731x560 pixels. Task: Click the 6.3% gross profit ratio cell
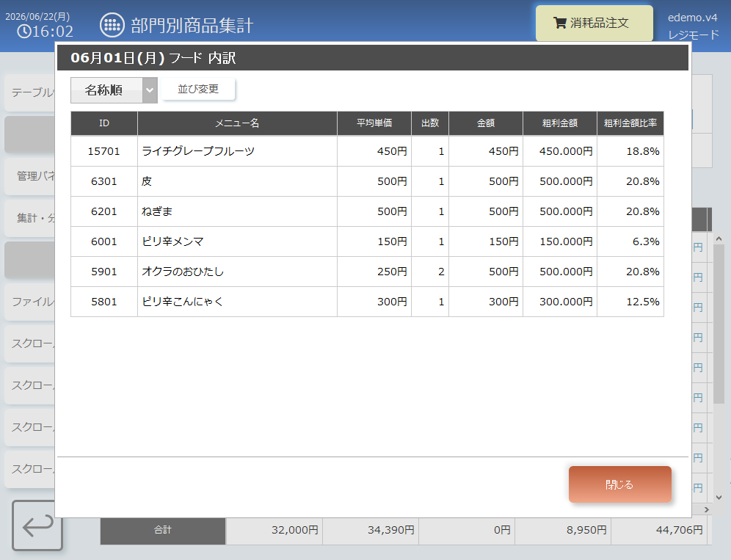[630, 241]
